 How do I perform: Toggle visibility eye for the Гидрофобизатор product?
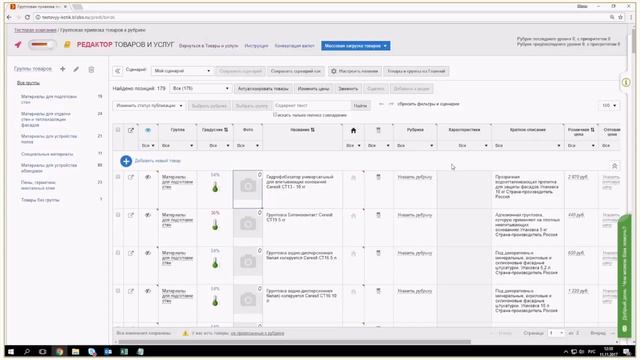[x=148, y=177]
